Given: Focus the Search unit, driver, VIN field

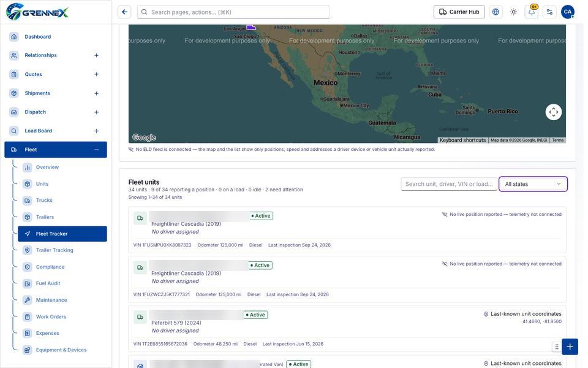Looking at the screenshot, I should coord(449,184).
